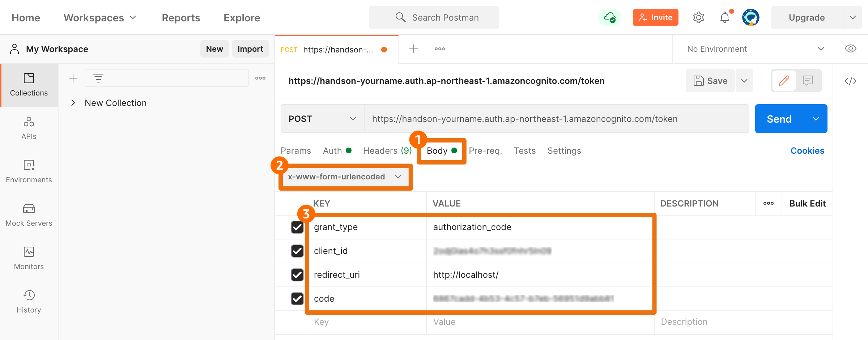Open Explore in top navigation
This screenshot has height=340, width=868.
[x=242, y=18]
